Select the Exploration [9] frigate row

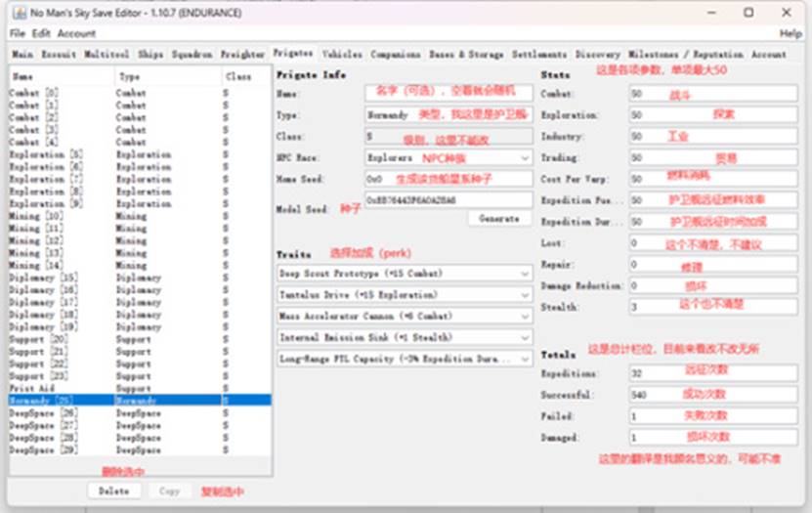[x=140, y=204]
